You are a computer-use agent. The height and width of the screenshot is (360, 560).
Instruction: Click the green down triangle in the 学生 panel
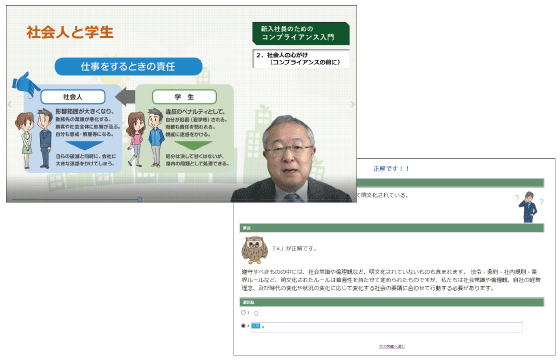point(193,145)
